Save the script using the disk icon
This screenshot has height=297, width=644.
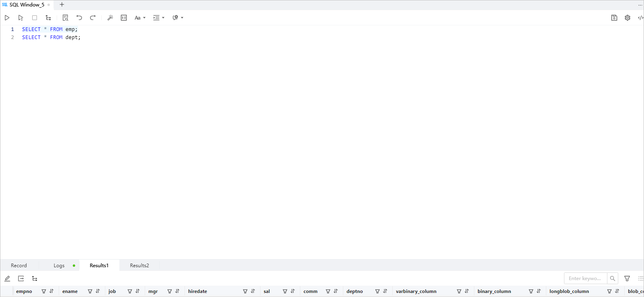tap(614, 18)
